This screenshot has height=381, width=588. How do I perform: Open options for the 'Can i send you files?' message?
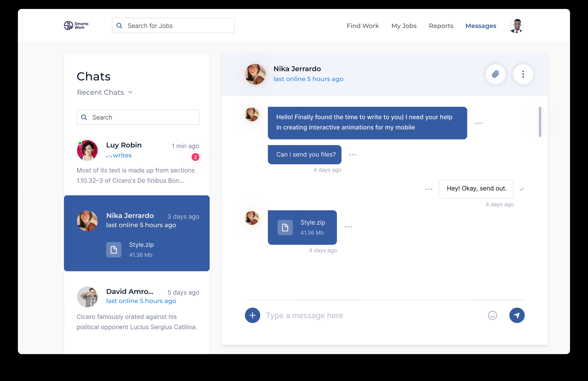click(352, 154)
